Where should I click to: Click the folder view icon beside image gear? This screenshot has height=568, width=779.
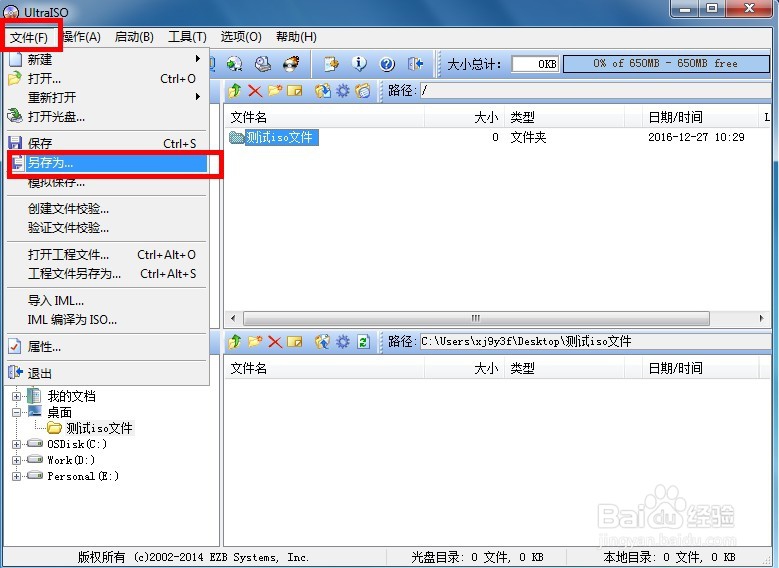click(363, 90)
